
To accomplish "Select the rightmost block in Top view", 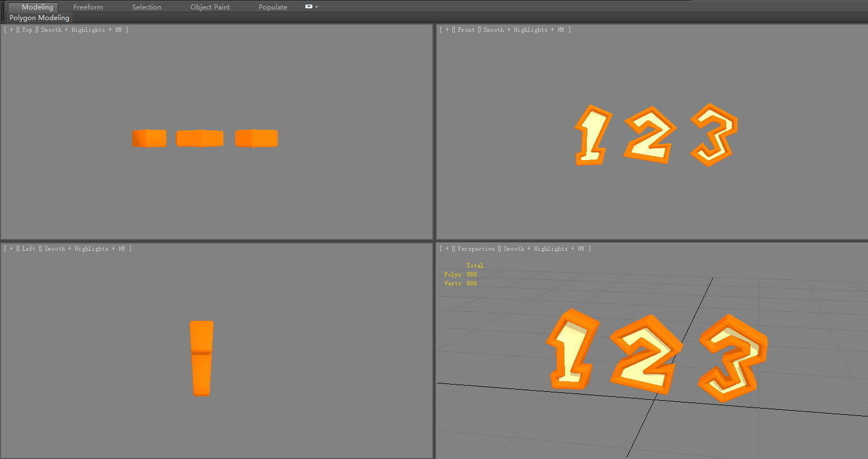I will (256, 138).
